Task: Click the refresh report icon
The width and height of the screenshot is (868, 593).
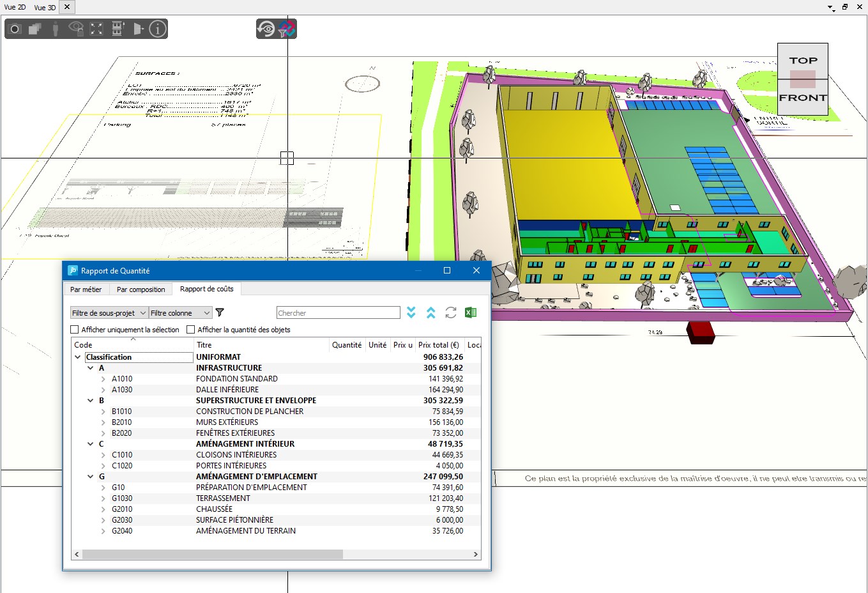Action: click(451, 312)
